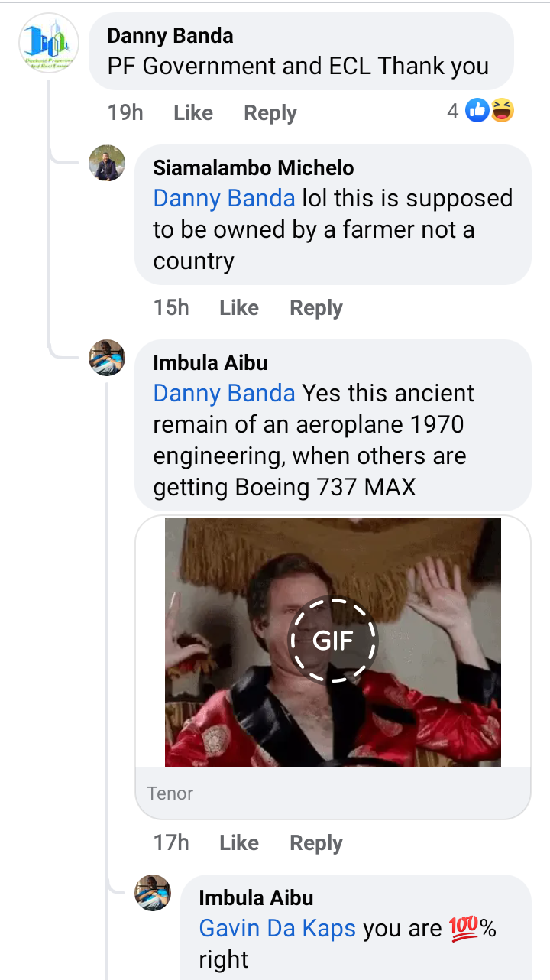The image size is (550, 980).
Task: Open the Danny Banda mention in Imbula's reply
Action: click(224, 394)
